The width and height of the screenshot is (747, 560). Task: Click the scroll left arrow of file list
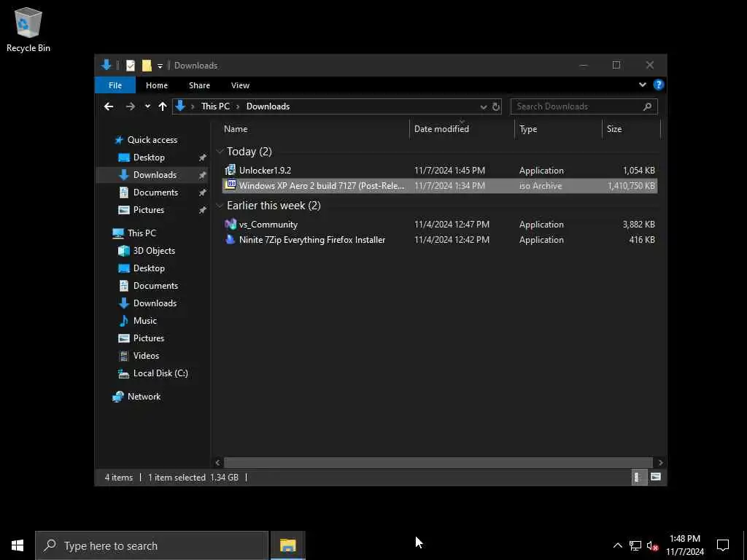217,462
